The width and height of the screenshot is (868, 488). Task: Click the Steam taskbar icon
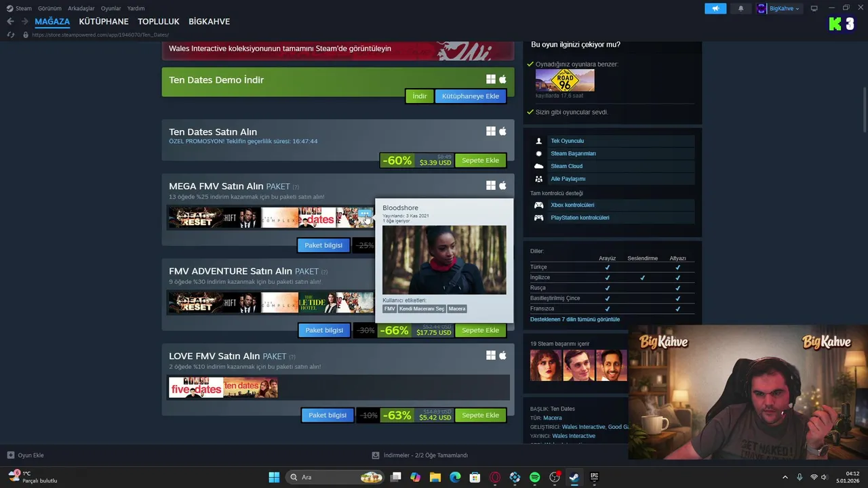coord(574,477)
